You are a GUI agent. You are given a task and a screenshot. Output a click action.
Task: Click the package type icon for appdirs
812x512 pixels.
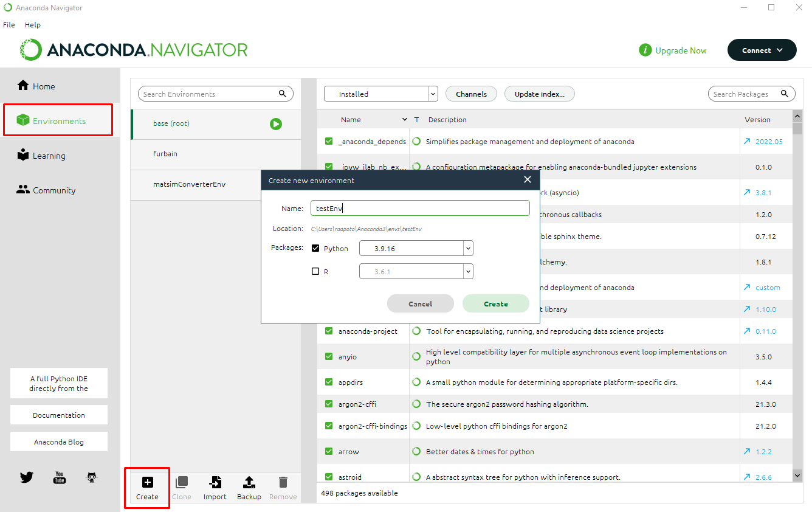click(416, 382)
